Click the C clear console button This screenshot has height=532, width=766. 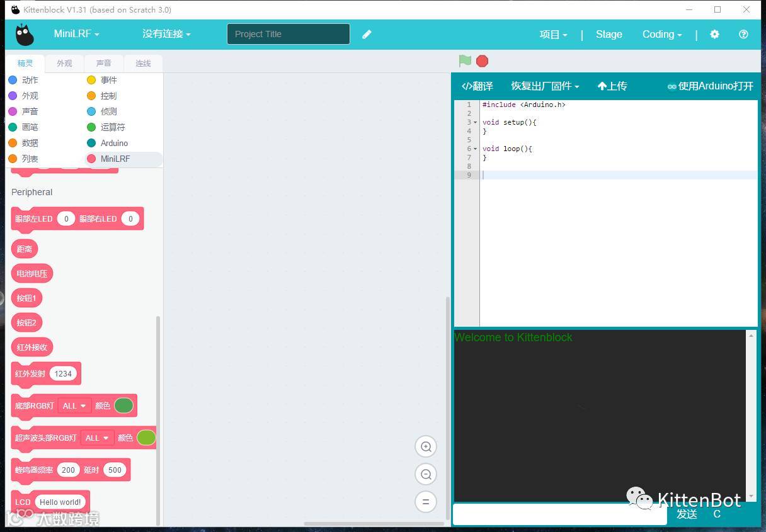pyautogui.click(x=717, y=514)
